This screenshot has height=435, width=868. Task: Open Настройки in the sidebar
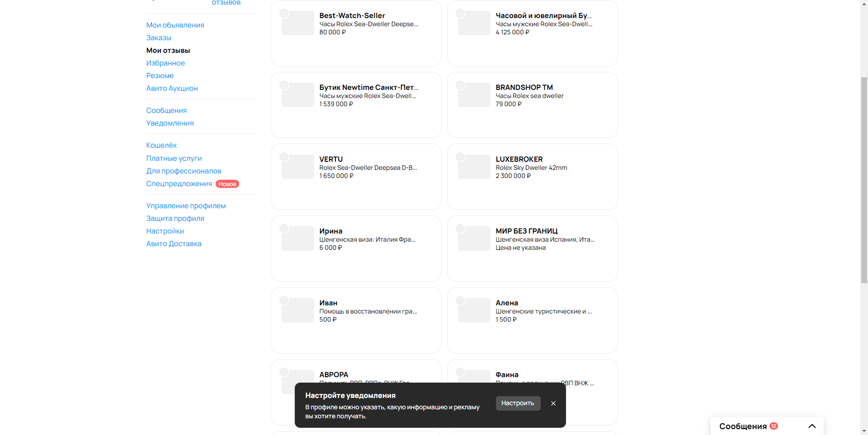point(165,231)
